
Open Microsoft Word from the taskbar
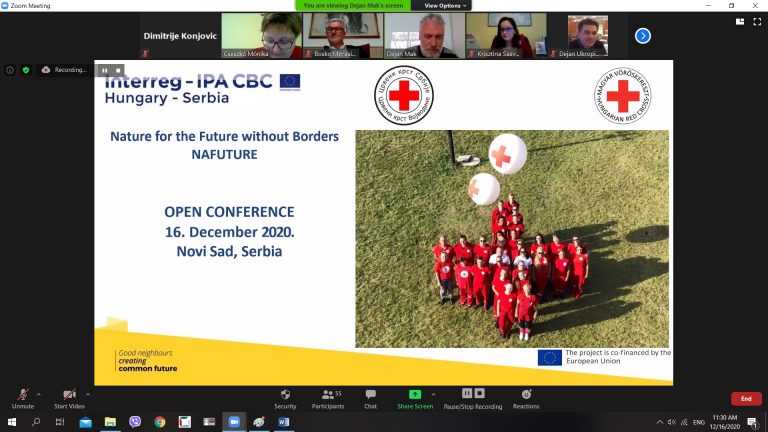[284, 422]
